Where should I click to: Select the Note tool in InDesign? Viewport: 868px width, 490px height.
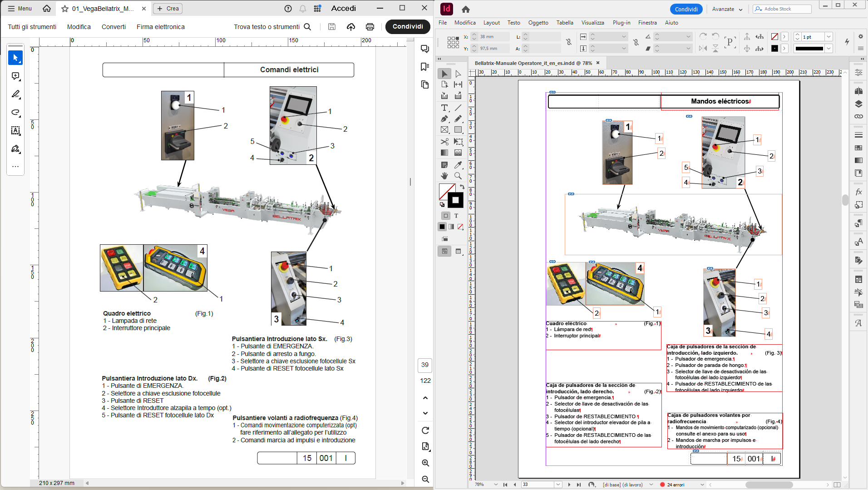[444, 165]
